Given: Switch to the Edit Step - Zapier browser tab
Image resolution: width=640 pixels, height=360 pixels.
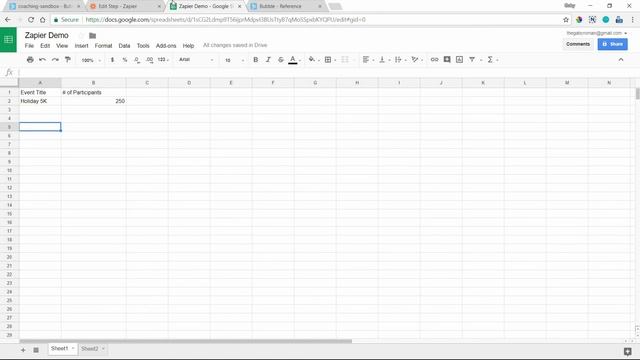Looking at the screenshot, I should (x=125, y=6).
